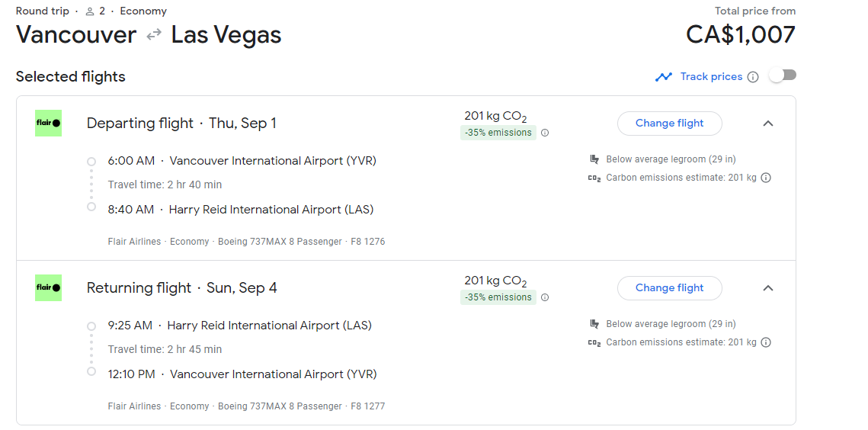Click the departing legroom seat icon
The image size is (868, 430).
click(594, 159)
